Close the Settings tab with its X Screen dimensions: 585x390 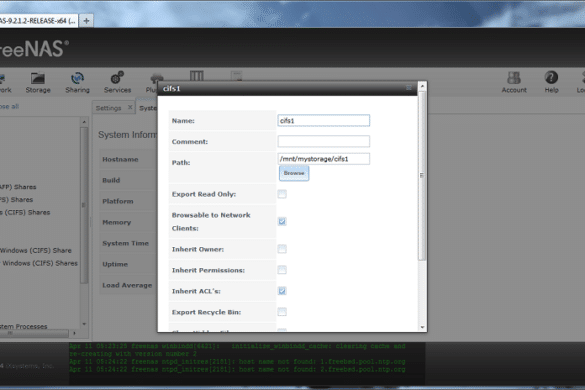pyautogui.click(x=130, y=107)
